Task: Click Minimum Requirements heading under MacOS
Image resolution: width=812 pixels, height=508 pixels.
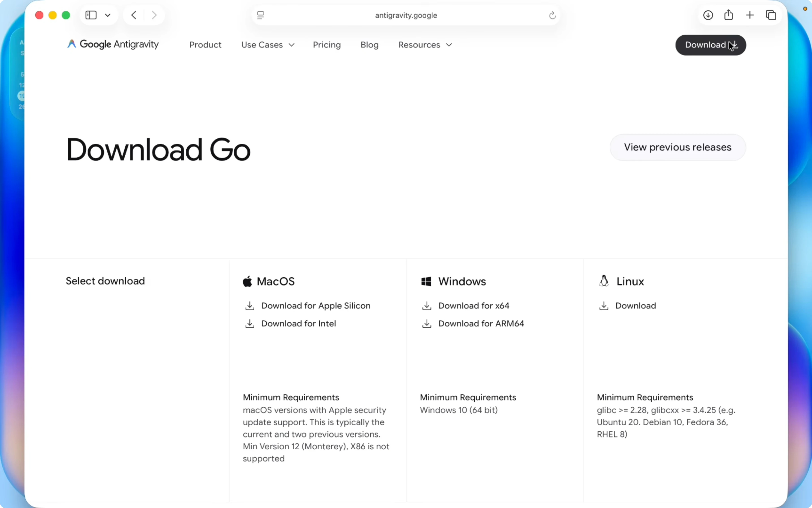Action: pos(291,397)
